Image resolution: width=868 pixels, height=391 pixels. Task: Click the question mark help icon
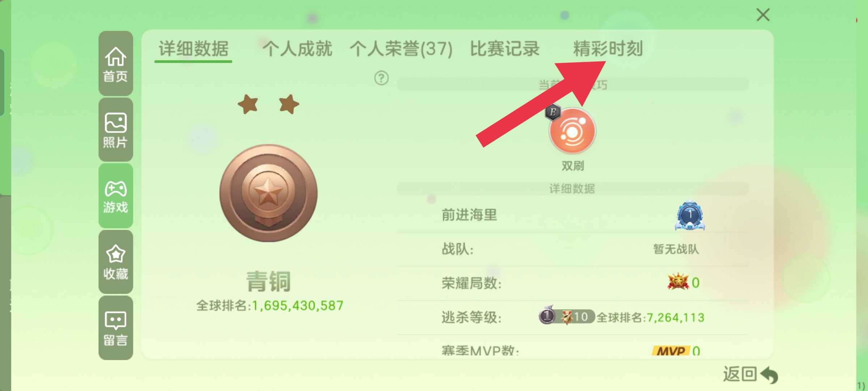[x=381, y=78]
